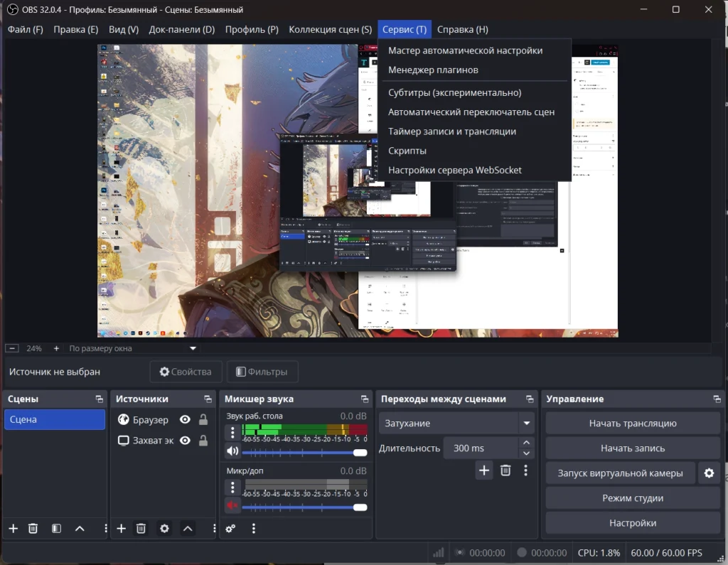Viewport: 728px width, 565px height.
Task: Open transitions extra menu via vertical dots
Action: (526, 470)
